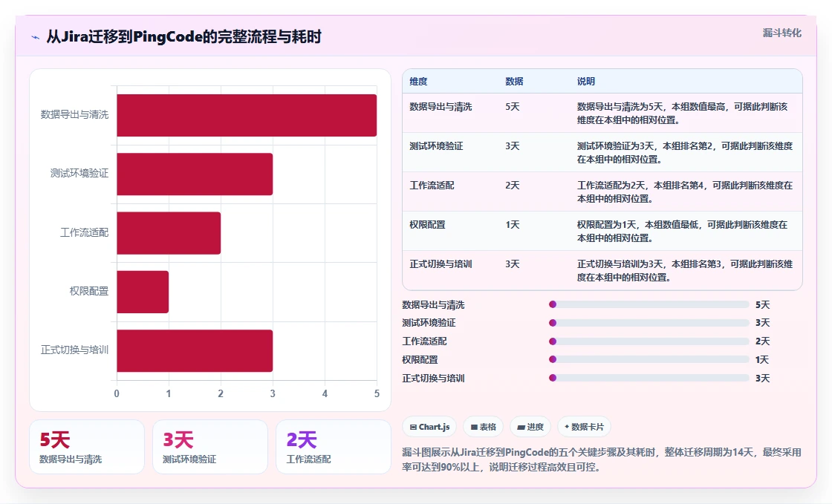Click the description saying 本组数值最低
This screenshot has height=504, width=832.
click(684, 231)
